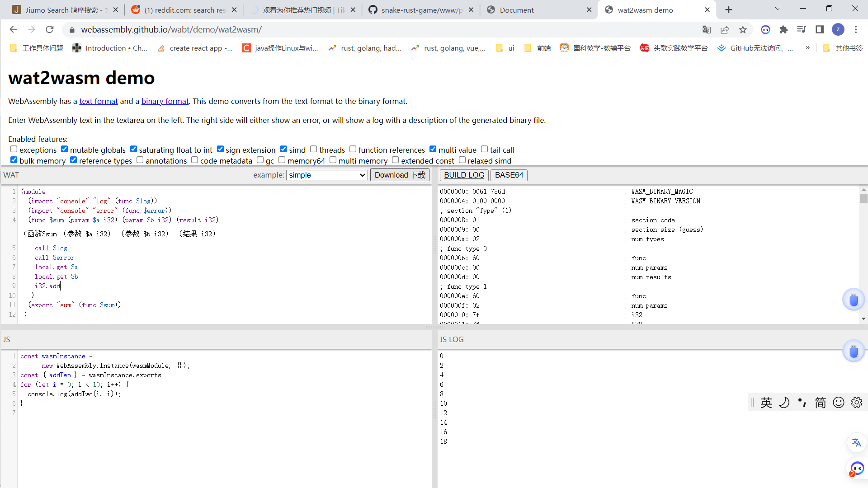Screen dimensions: 868x488
Task: Open the binary format link
Action: 165,101
